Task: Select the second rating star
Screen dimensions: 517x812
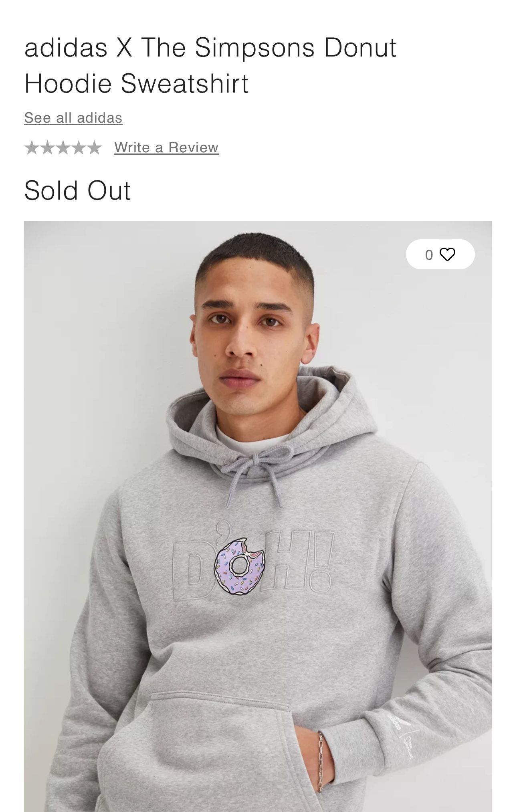Action: pyautogui.click(x=47, y=148)
